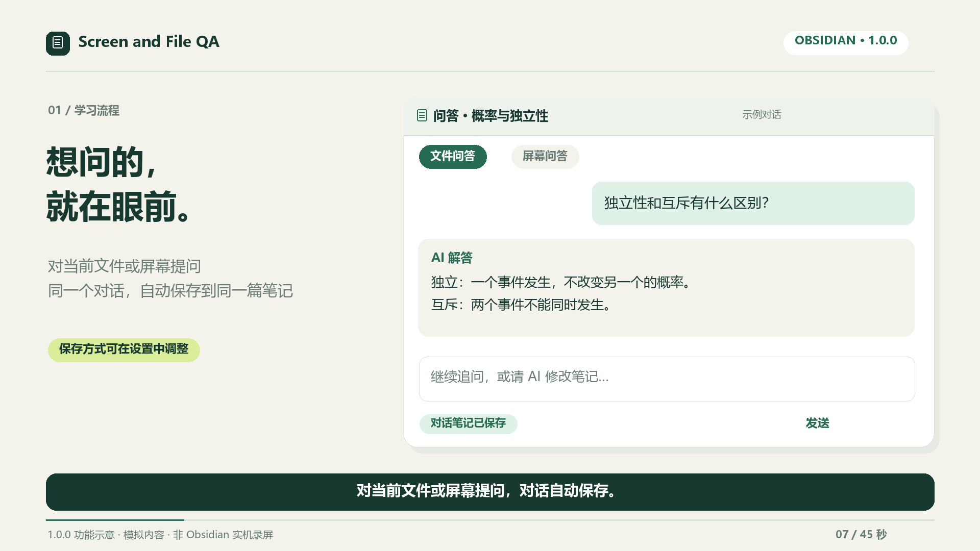Image resolution: width=980 pixels, height=551 pixels.
Task: Click the 问答 · 概率与独立性 panel title
Action: pos(490,116)
